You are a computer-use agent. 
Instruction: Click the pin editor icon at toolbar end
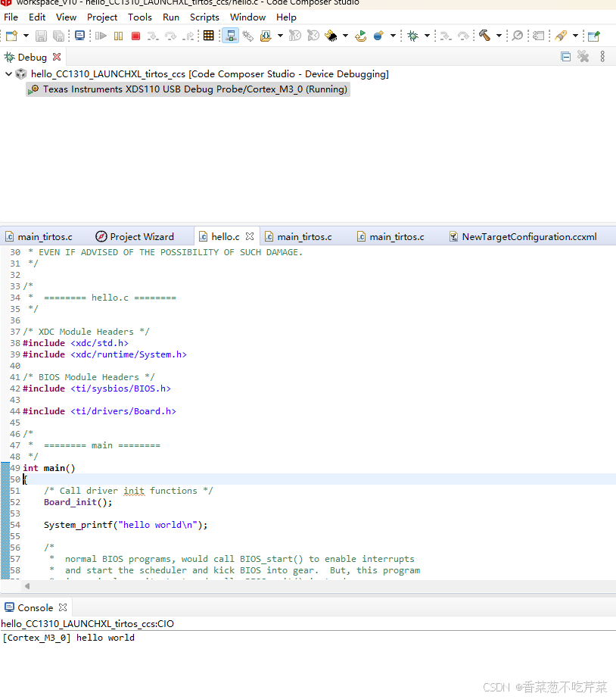(594, 36)
